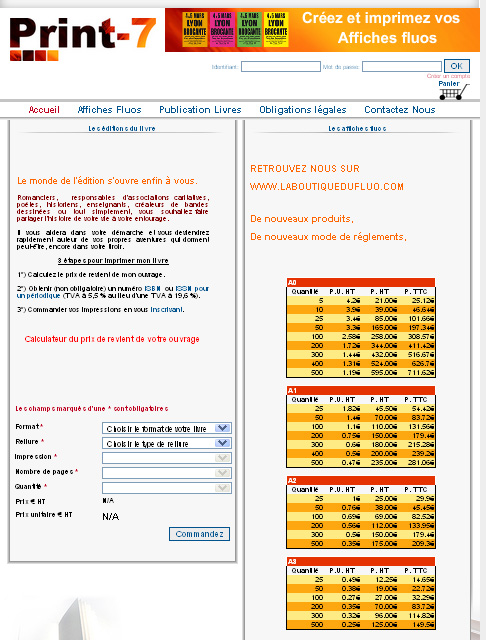Expand the Quantité dropdown
This screenshot has width=486, height=640.
click(x=167, y=488)
